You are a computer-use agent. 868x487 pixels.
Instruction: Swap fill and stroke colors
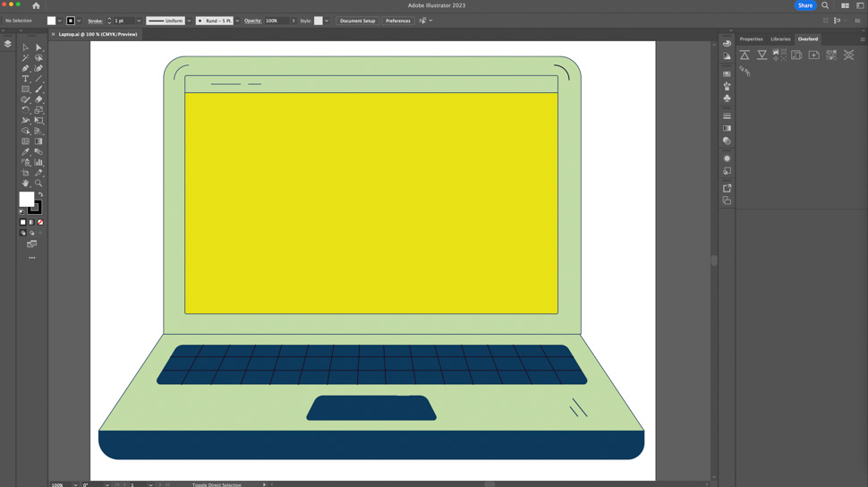pyautogui.click(x=40, y=194)
